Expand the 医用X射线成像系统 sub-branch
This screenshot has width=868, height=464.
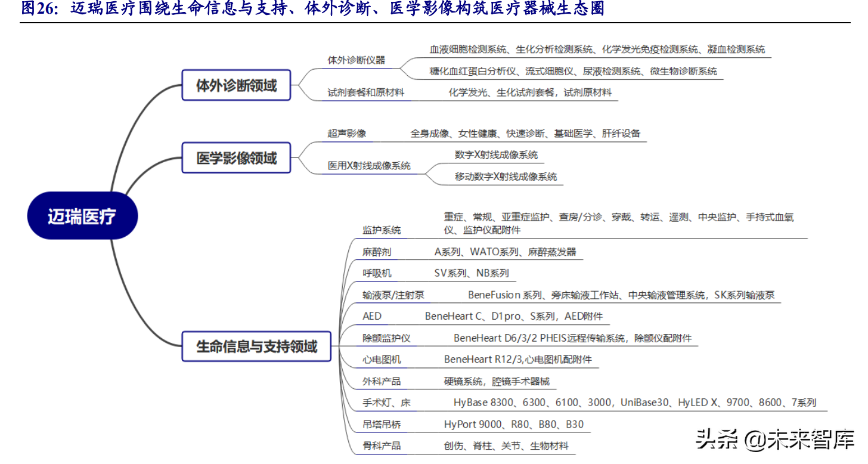[x=368, y=166]
